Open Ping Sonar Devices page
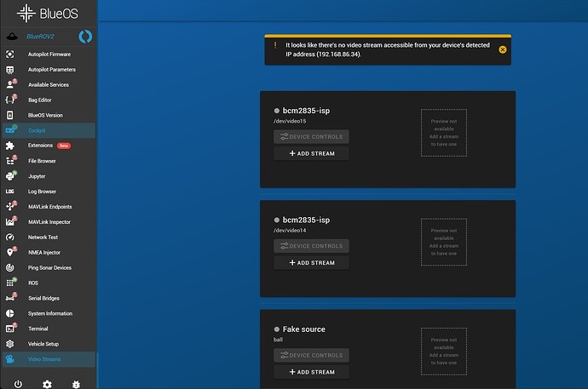The image size is (588, 389). [x=49, y=267]
